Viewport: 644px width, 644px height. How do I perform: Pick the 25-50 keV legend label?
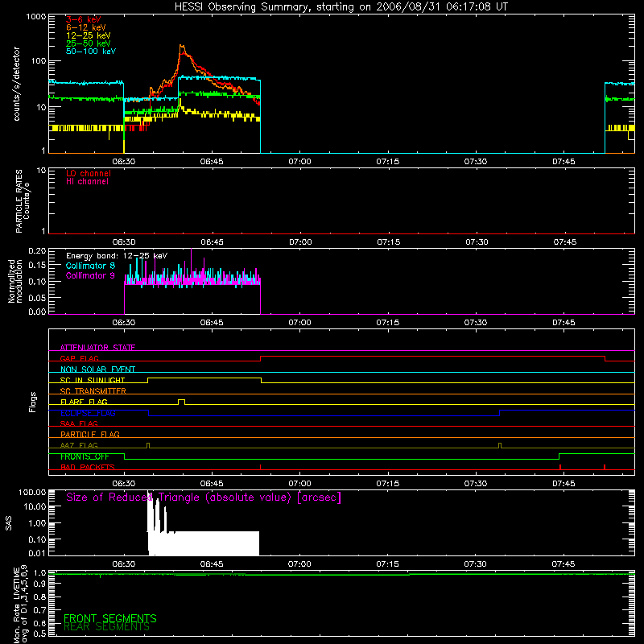coord(88,43)
